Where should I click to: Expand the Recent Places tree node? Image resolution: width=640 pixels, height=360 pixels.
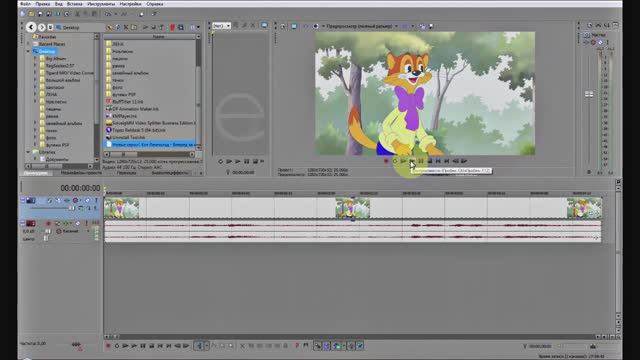click(x=28, y=44)
